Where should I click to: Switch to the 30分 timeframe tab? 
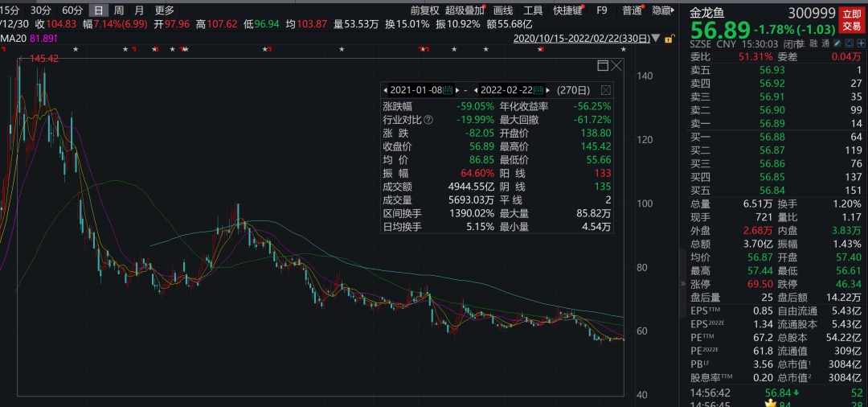pyautogui.click(x=40, y=10)
